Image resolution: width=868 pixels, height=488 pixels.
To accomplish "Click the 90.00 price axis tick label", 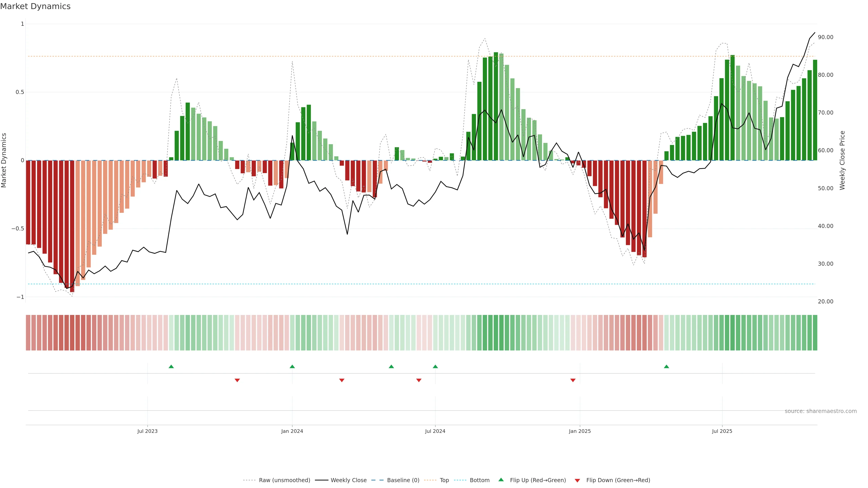I will [x=826, y=37].
